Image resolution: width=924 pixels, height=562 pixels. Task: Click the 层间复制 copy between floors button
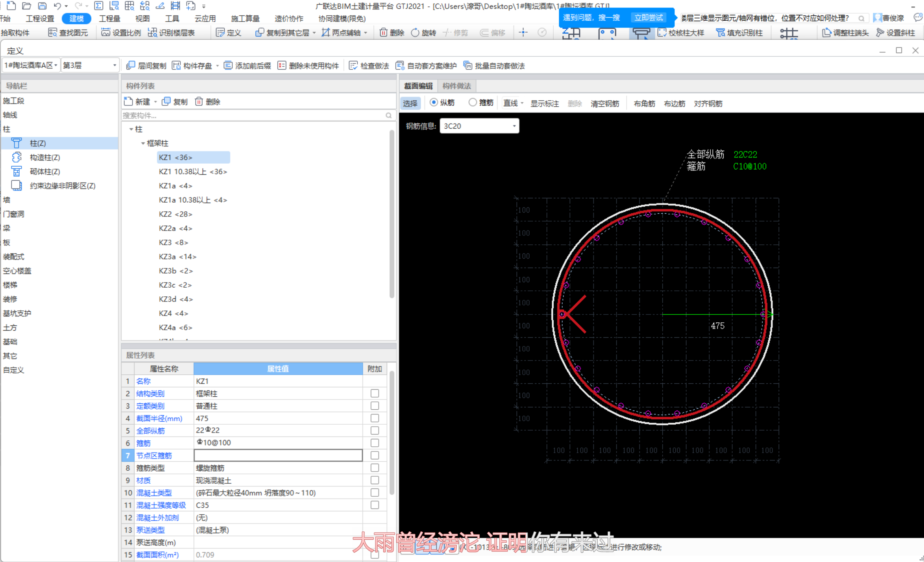(x=146, y=66)
